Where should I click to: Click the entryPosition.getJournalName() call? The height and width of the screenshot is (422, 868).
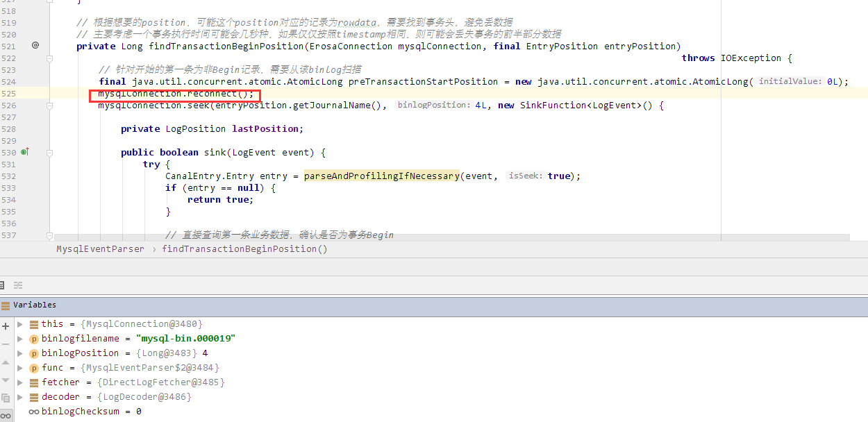pos(299,105)
